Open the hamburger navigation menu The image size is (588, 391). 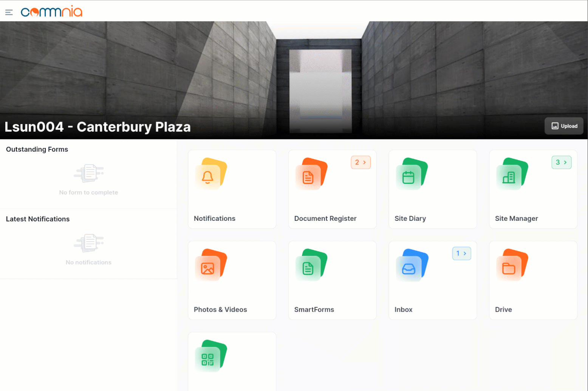point(9,12)
